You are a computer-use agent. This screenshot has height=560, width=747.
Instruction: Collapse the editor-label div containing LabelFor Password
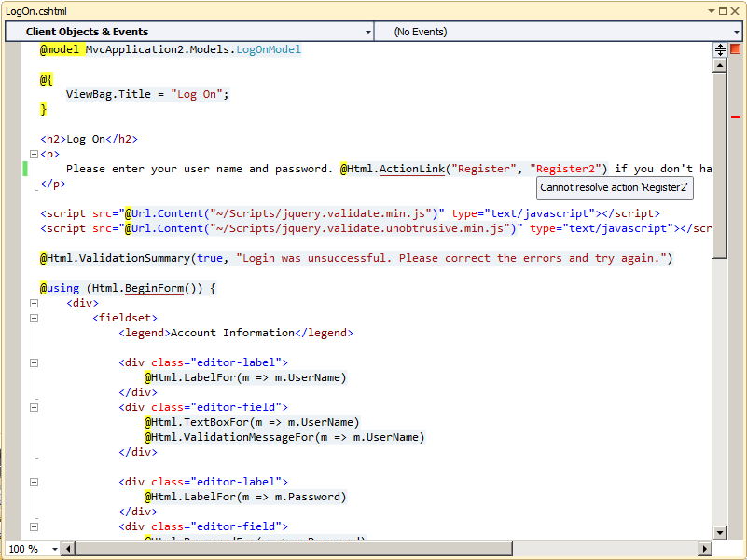coord(34,482)
